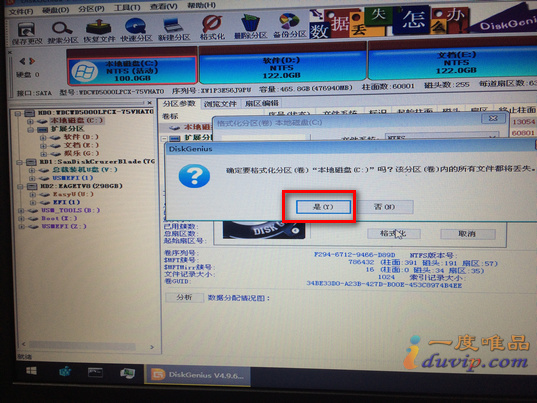Image resolution: width=537 pixels, height=403 pixels.
Task: Expand the USB_TOOLS(B:) tree node
Action: tap(21, 211)
